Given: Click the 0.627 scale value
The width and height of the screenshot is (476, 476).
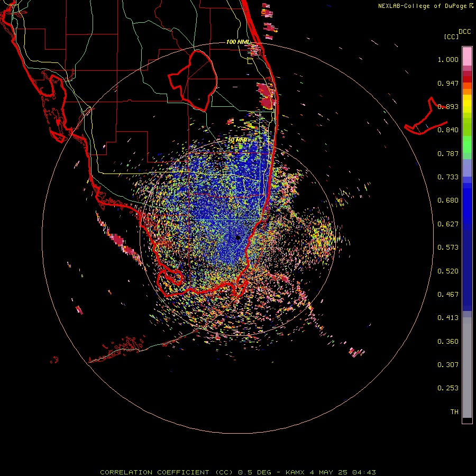Looking at the screenshot, I should [x=448, y=224].
